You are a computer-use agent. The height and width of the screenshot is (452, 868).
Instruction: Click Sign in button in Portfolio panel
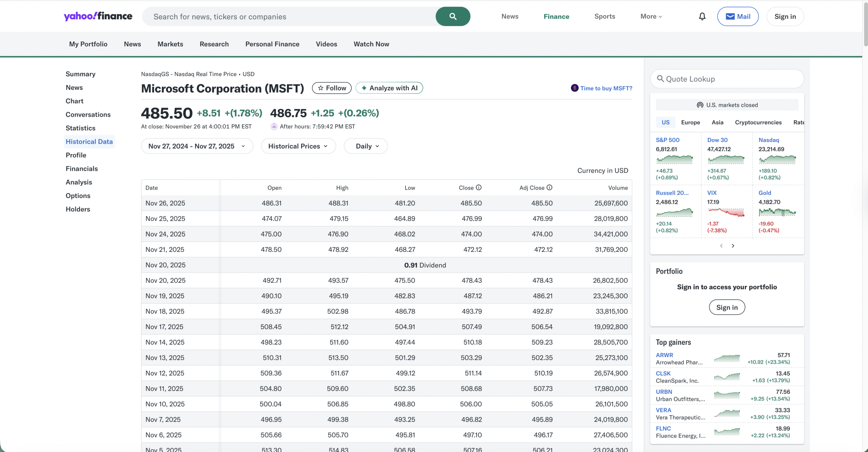click(x=727, y=307)
